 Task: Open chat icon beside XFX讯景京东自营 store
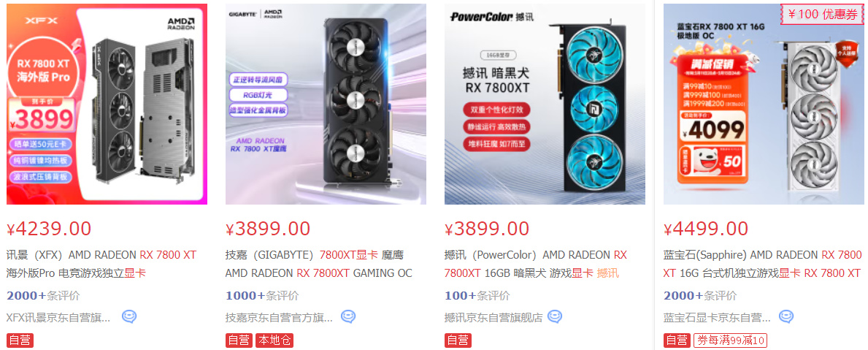129,317
